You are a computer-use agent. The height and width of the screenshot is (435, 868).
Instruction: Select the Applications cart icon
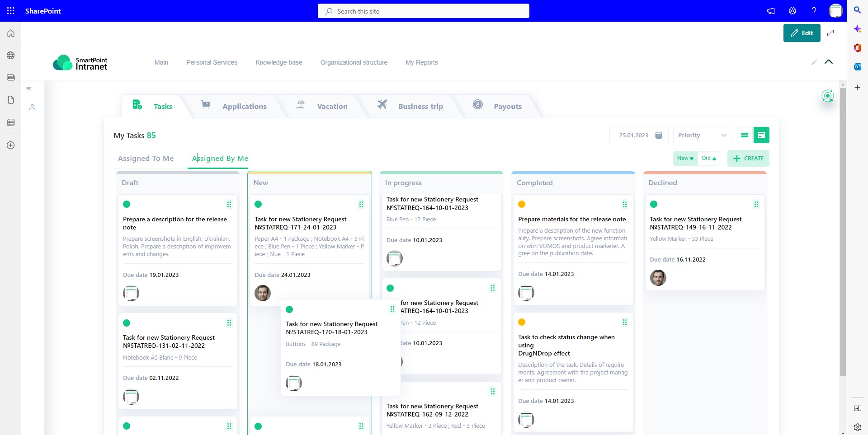point(206,104)
